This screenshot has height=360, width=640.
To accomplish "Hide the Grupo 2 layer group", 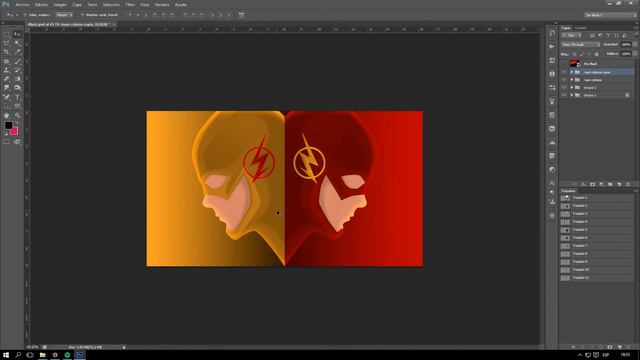I will click(x=564, y=87).
